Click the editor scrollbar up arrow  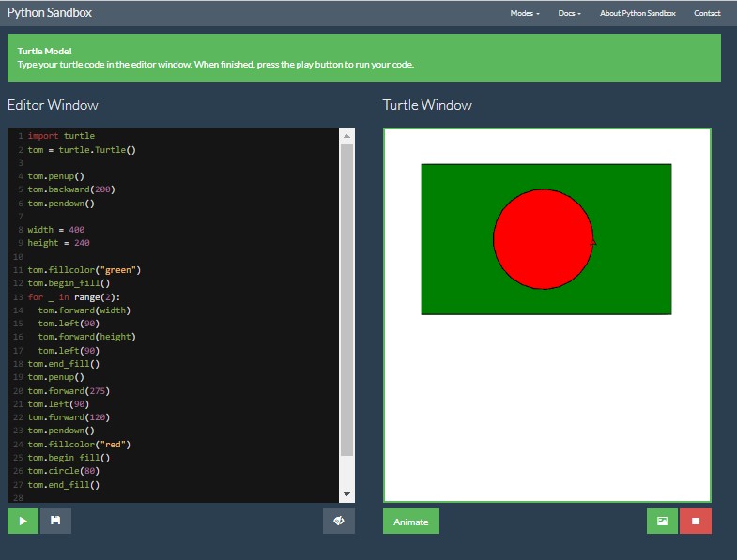[x=346, y=136]
